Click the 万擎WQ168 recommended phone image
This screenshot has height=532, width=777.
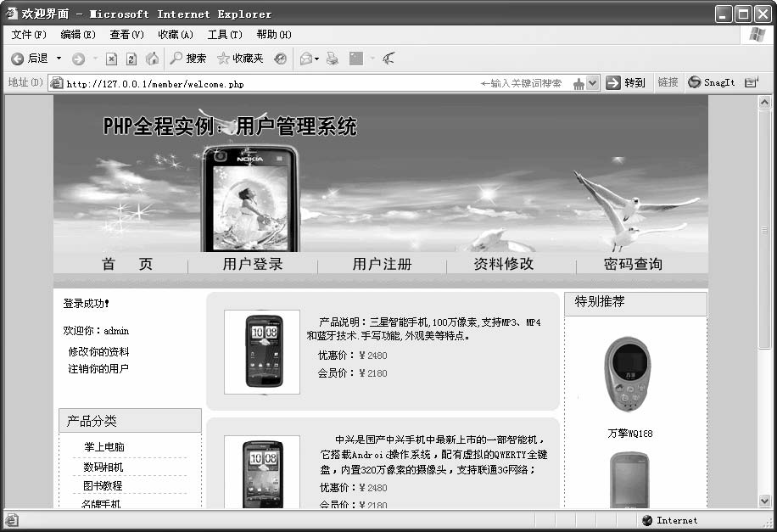coord(628,374)
